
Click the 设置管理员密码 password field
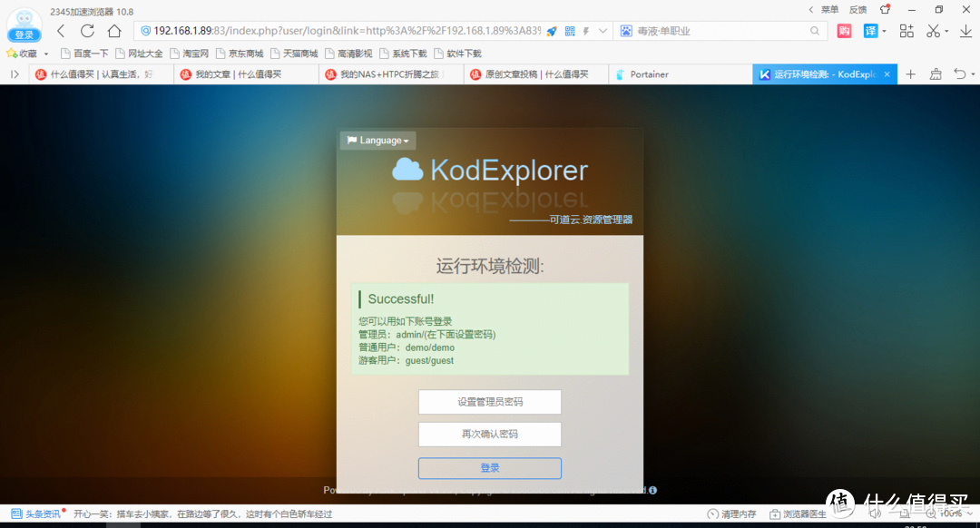(x=490, y=402)
